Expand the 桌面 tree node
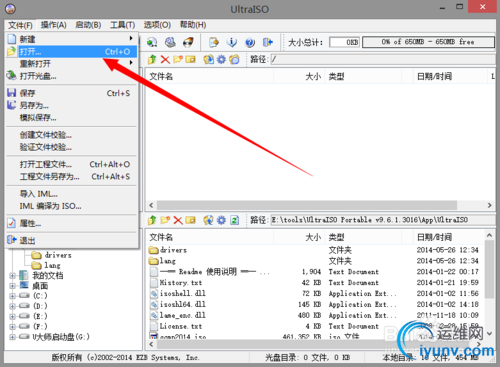The image size is (500, 367). click(x=12, y=286)
